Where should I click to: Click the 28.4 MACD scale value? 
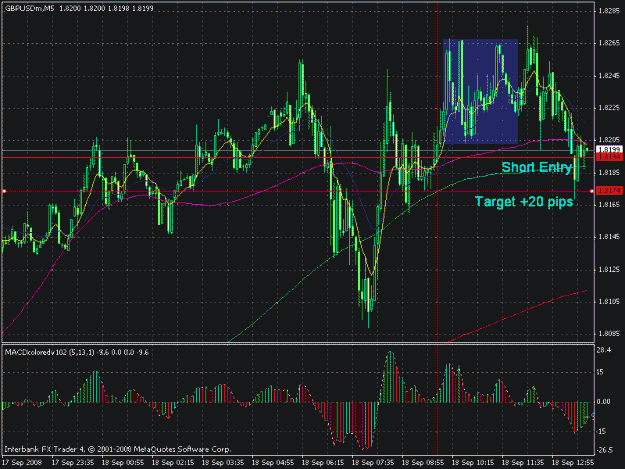(x=604, y=350)
